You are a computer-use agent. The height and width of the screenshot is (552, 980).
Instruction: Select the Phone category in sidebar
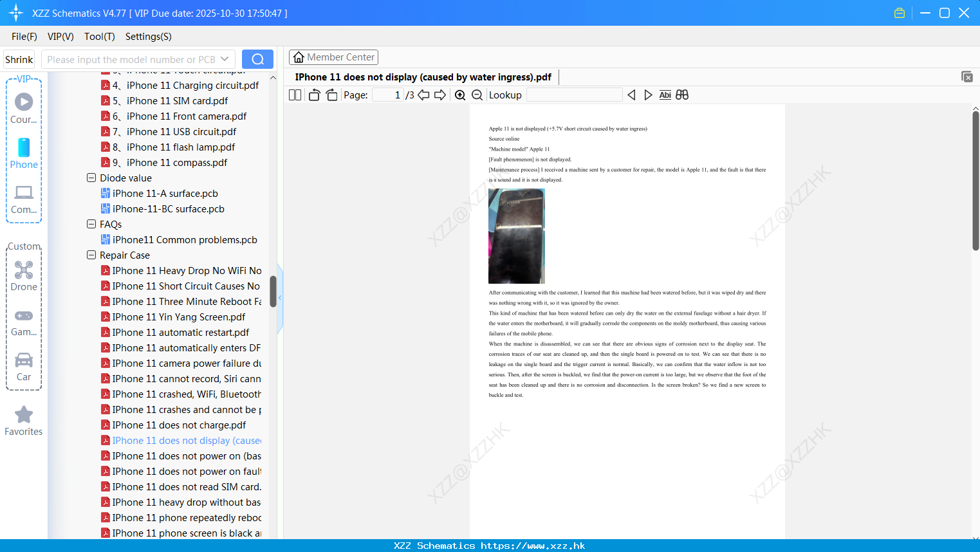pyautogui.click(x=24, y=153)
